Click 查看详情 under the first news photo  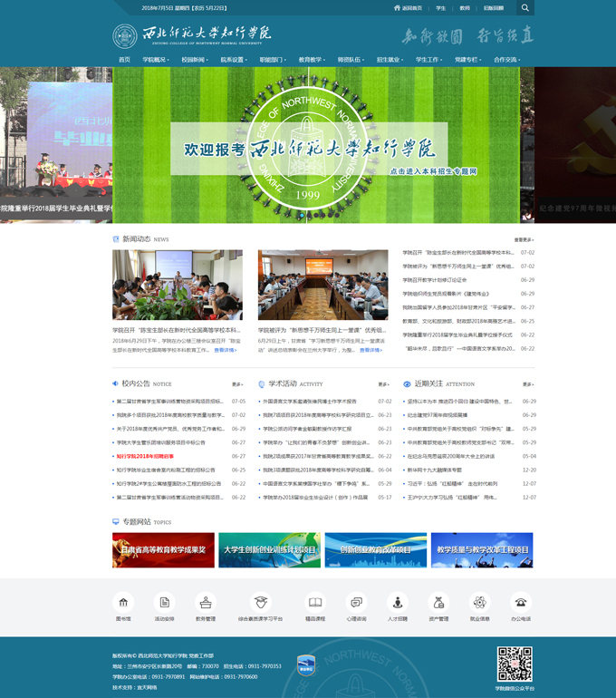pos(226,350)
